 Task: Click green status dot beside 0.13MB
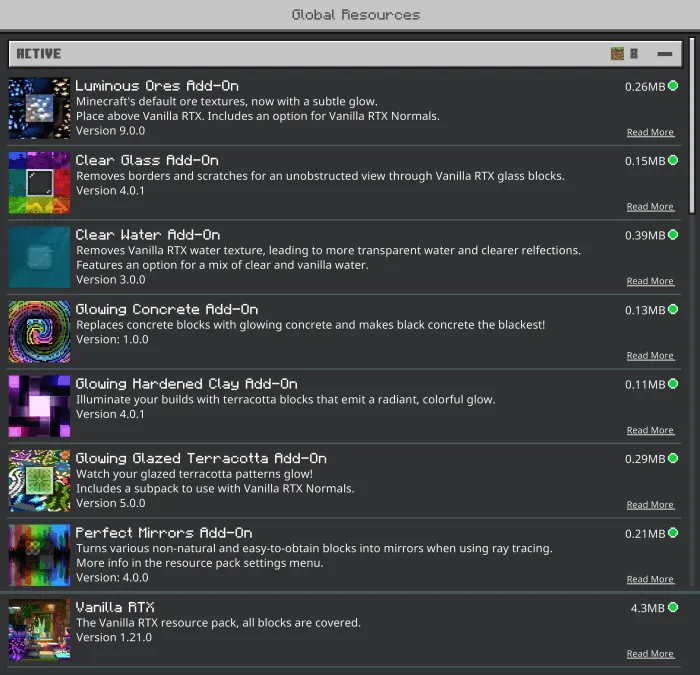(673, 309)
